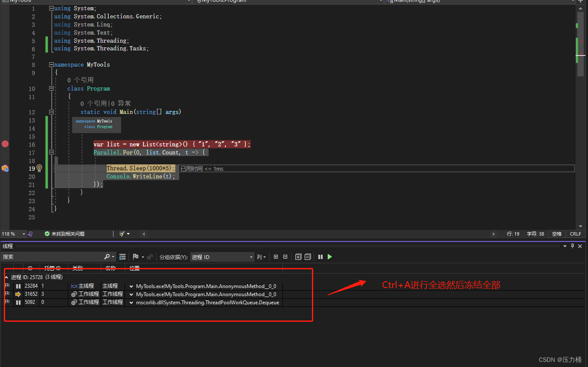Open the 118 % zoom dropdown
Image resolution: width=588 pixels, height=367 pixels.
(x=24, y=234)
